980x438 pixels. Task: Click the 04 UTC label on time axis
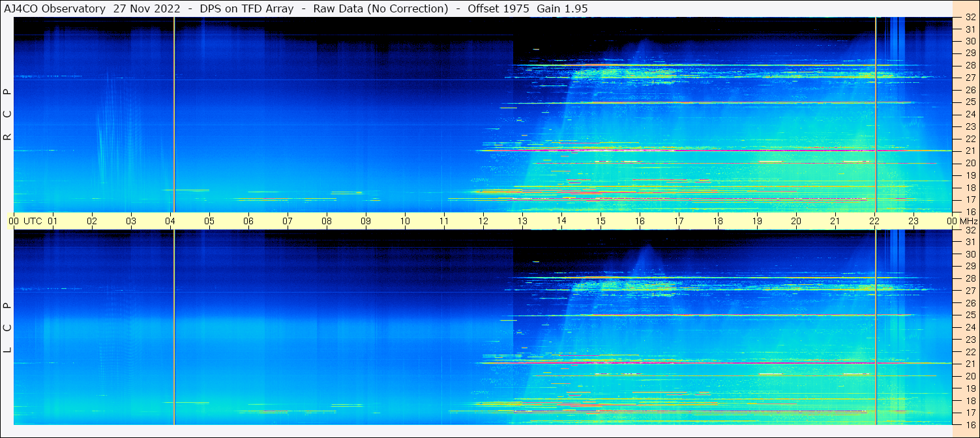[170, 221]
